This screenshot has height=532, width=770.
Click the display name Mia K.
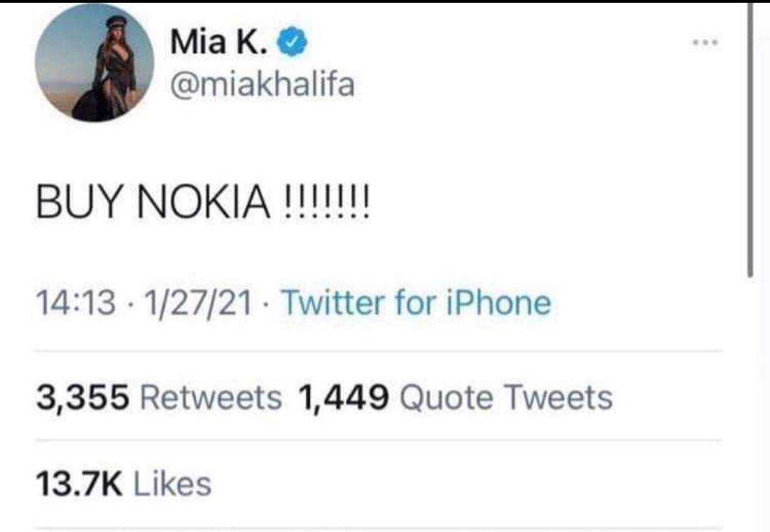coord(219,41)
